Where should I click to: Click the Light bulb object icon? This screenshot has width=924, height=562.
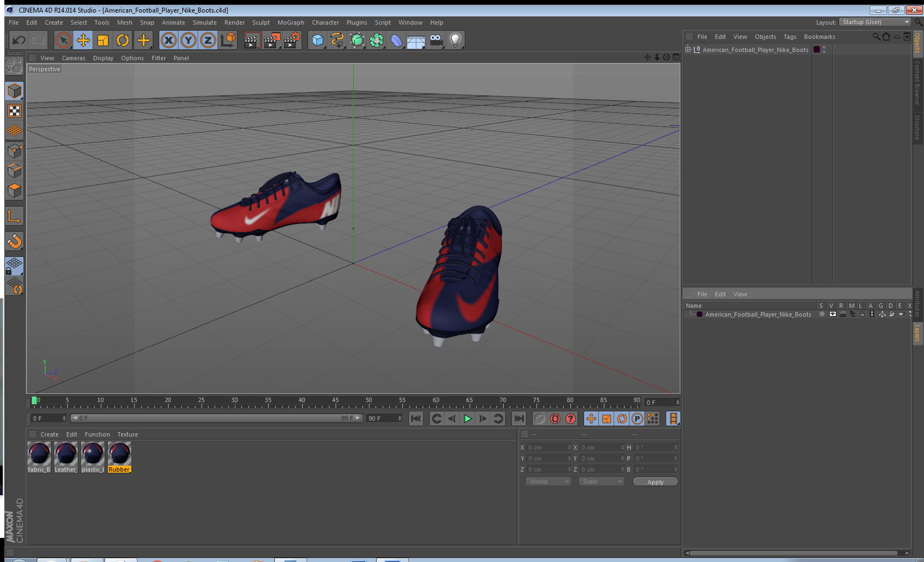coord(455,40)
